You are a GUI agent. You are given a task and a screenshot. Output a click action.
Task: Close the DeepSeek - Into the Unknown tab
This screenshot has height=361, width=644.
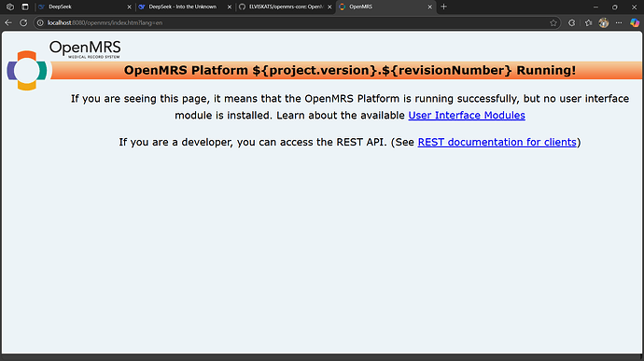(230, 7)
